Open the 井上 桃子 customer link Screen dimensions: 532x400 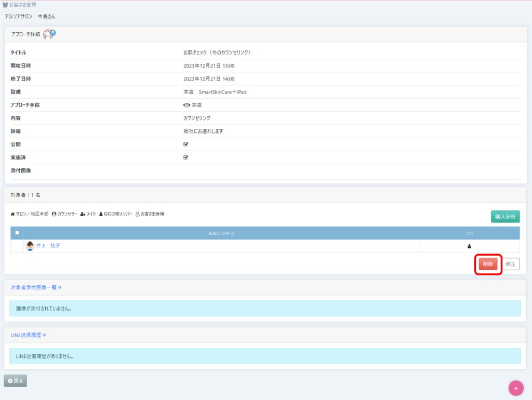click(x=48, y=246)
